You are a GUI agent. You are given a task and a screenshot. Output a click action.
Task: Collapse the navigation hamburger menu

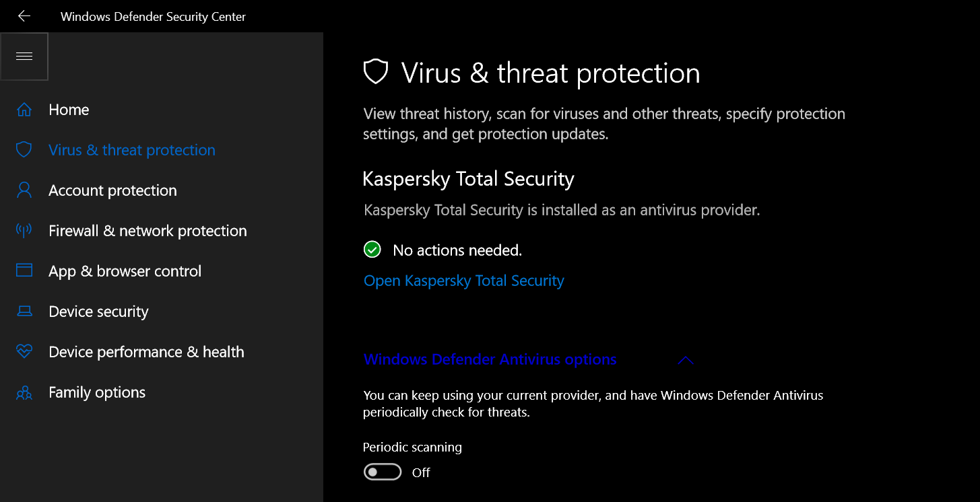pos(24,57)
